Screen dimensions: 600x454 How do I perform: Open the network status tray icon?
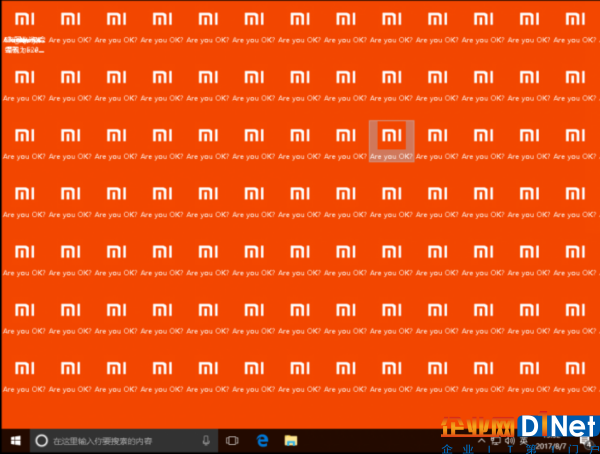pyautogui.click(x=496, y=441)
